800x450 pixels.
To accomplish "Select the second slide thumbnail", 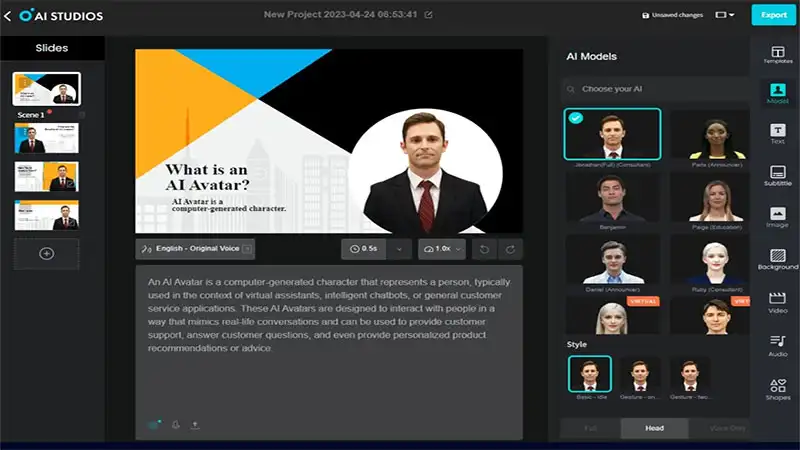I will coord(46,138).
